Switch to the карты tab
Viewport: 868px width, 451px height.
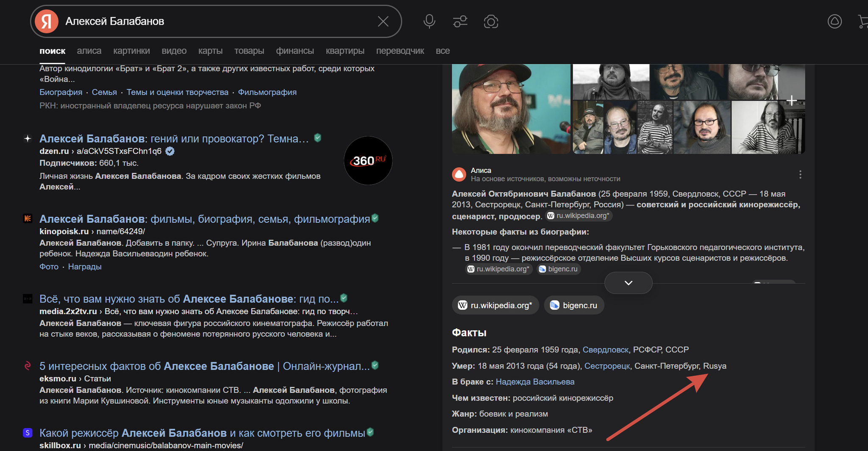point(210,51)
